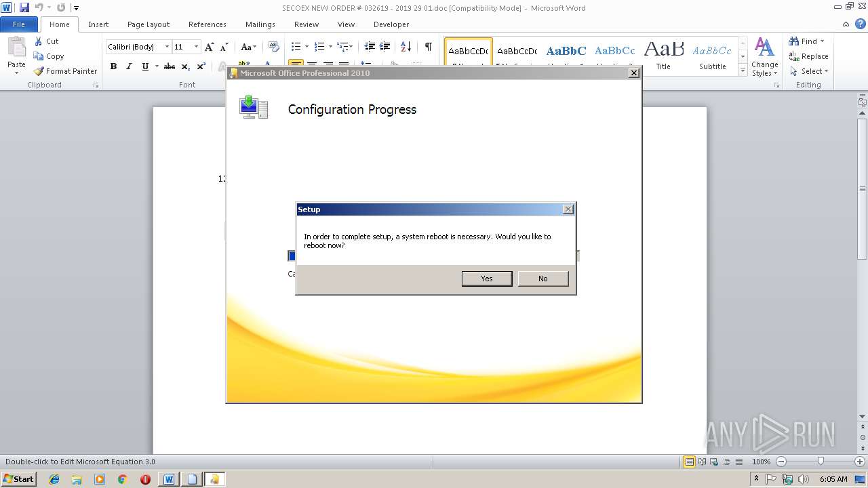Switch to Print Layout view
Image resolution: width=868 pixels, height=488 pixels.
click(689, 462)
